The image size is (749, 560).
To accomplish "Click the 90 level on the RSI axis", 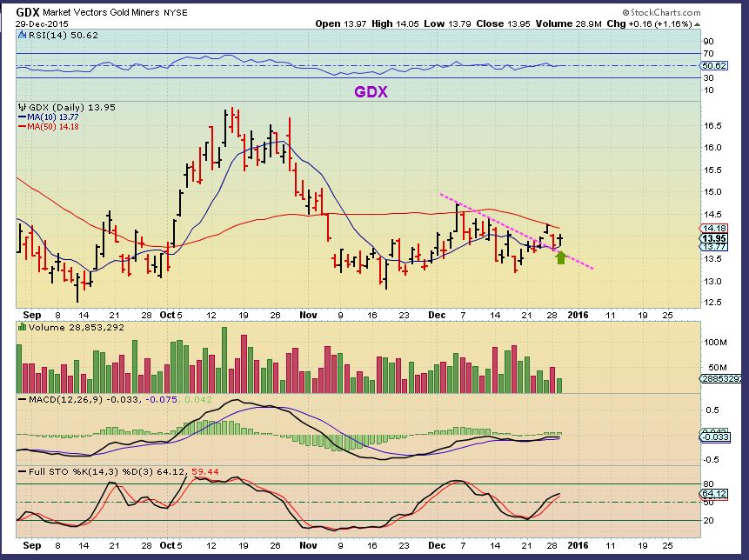I will [708, 42].
